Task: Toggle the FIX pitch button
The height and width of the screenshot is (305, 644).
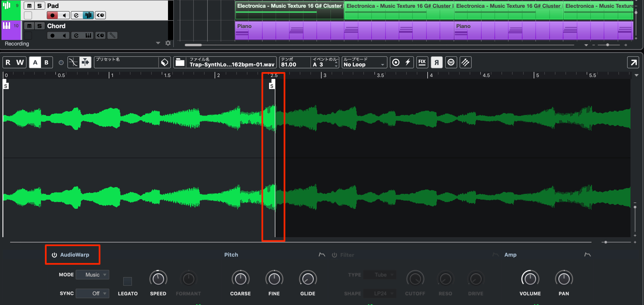Action: pyautogui.click(x=422, y=62)
